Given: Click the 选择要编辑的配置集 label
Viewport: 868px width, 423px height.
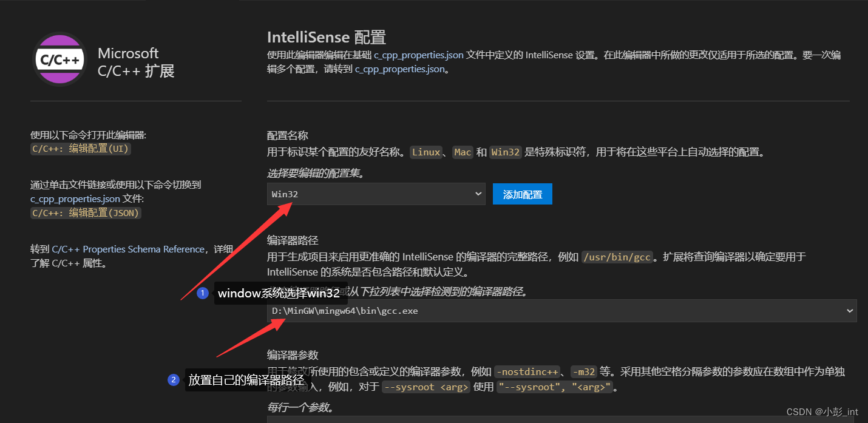Looking at the screenshot, I should [x=315, y=174].
